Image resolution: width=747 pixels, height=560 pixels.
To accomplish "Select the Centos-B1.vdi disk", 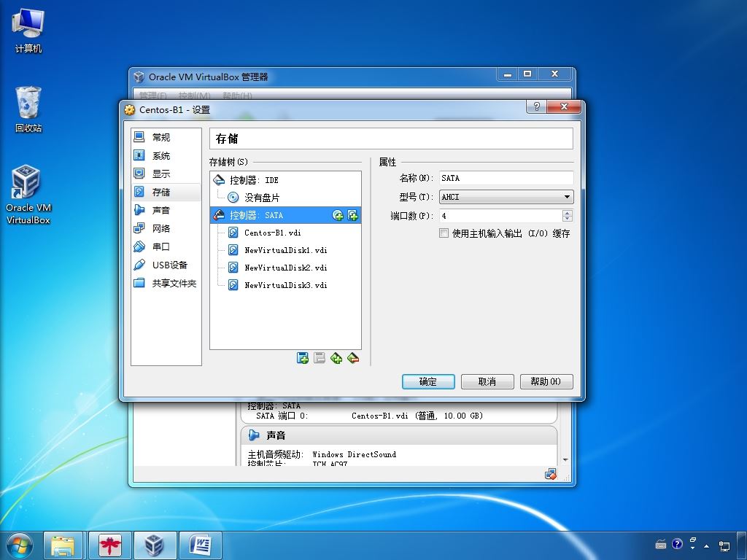I will pyautogui.click(x=272, y=233).
